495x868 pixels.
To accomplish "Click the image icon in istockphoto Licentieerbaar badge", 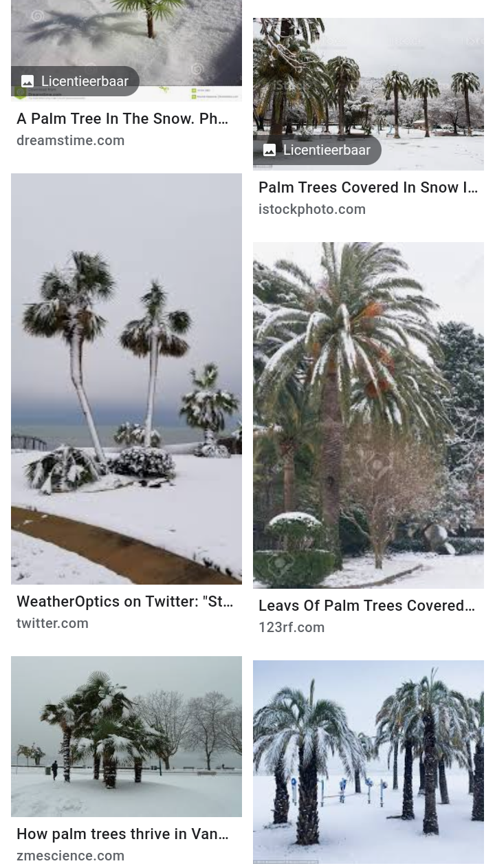I will [x=269, y=150].
